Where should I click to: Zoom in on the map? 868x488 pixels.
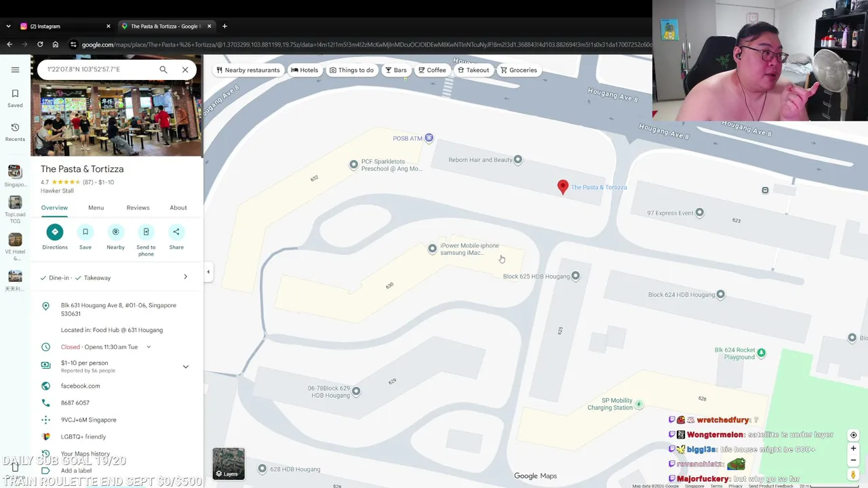pyautogui.click(x=854, y=449)
